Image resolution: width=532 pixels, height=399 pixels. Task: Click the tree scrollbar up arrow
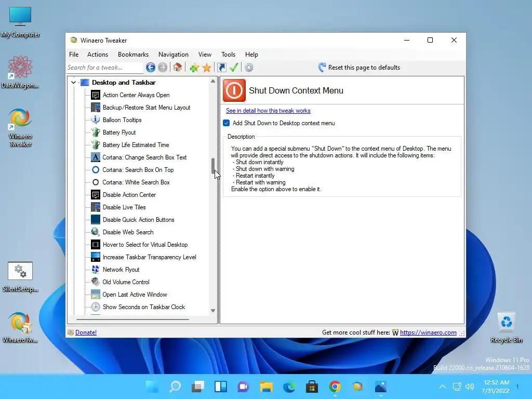[213, 81]
